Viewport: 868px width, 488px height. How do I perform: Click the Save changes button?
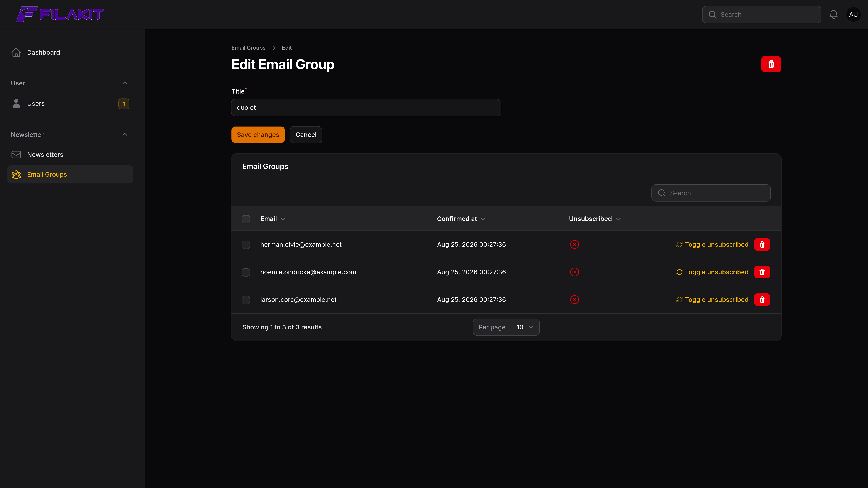pos(258,135)
